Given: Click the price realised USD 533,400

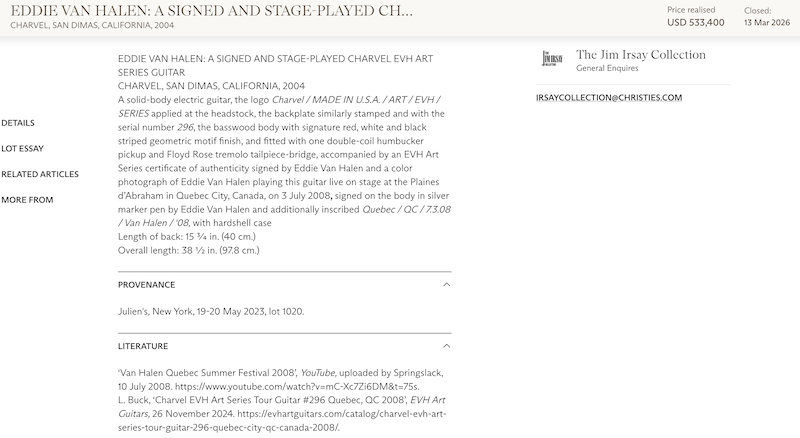Looking at the screenshot, I should pyautogui.click(x=695, y=22).
